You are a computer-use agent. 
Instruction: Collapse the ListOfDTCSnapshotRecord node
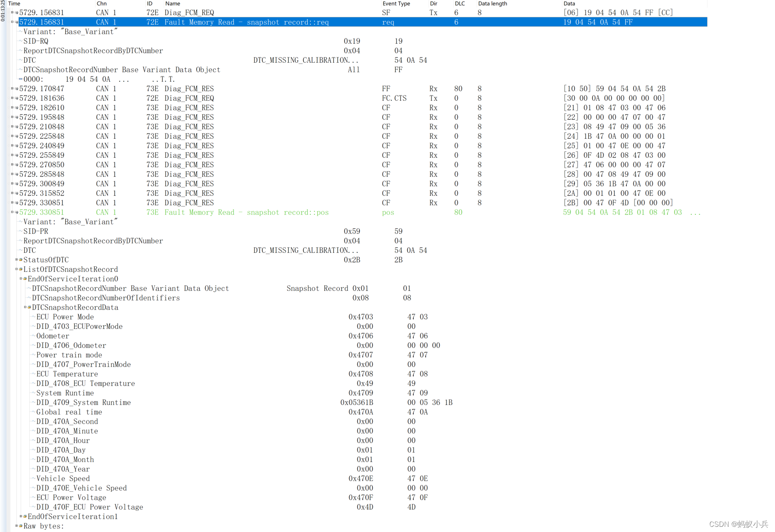coord(16,269)
